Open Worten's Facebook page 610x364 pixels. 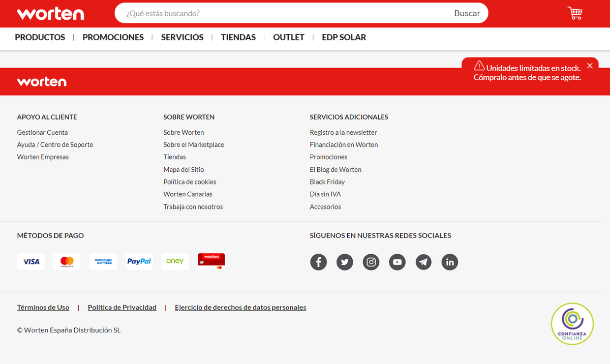click(319, 262)
